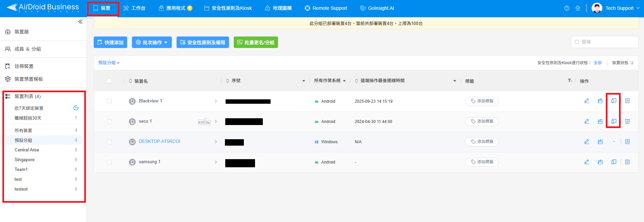Image resolution: width=644 pixels, height=222 pixels.
Task: Open the 安全性原則及Kiosk tab
Action: tap(228, 8)
